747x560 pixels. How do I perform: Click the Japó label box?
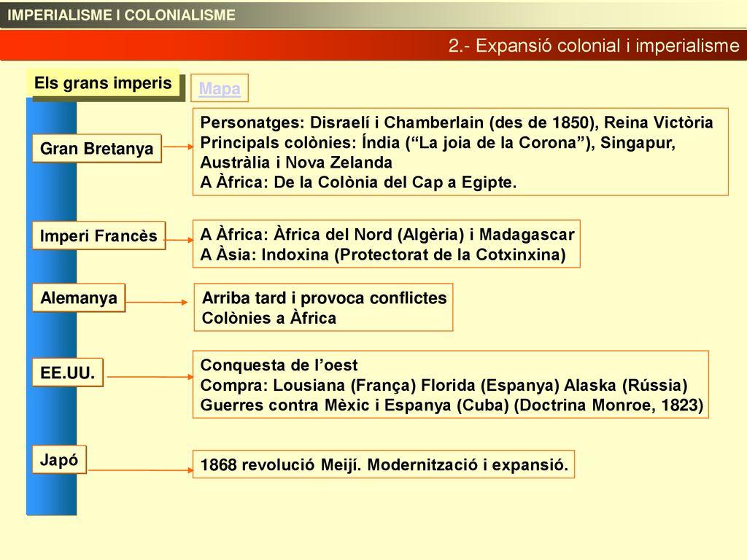[59, 459]
